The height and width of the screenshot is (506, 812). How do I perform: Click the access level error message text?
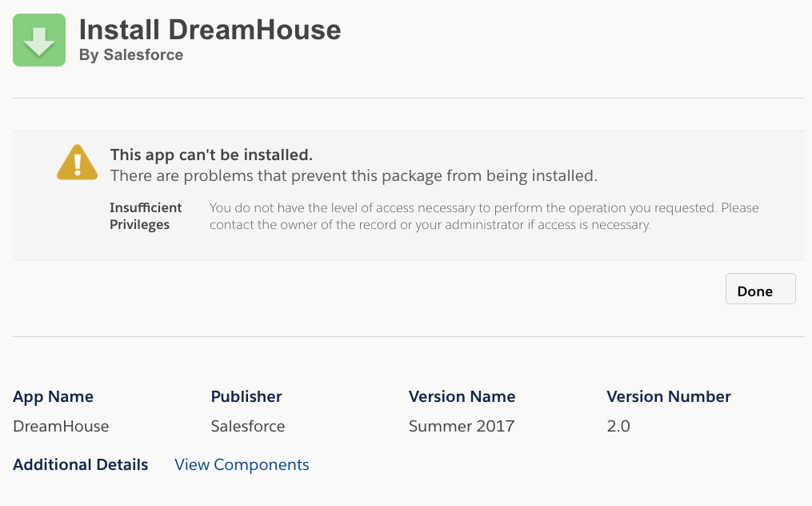pos(483,216)
